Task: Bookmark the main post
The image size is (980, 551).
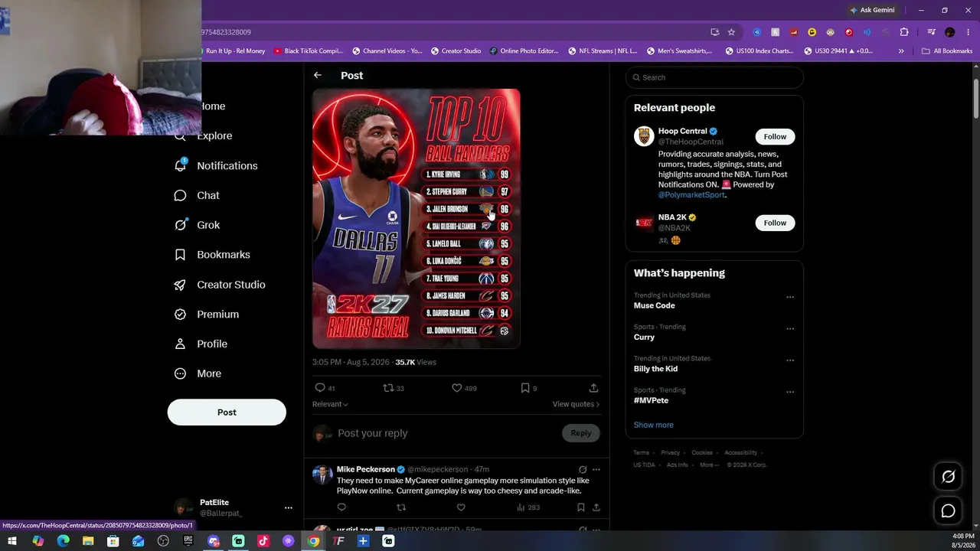Action: (x=525, y=388)
